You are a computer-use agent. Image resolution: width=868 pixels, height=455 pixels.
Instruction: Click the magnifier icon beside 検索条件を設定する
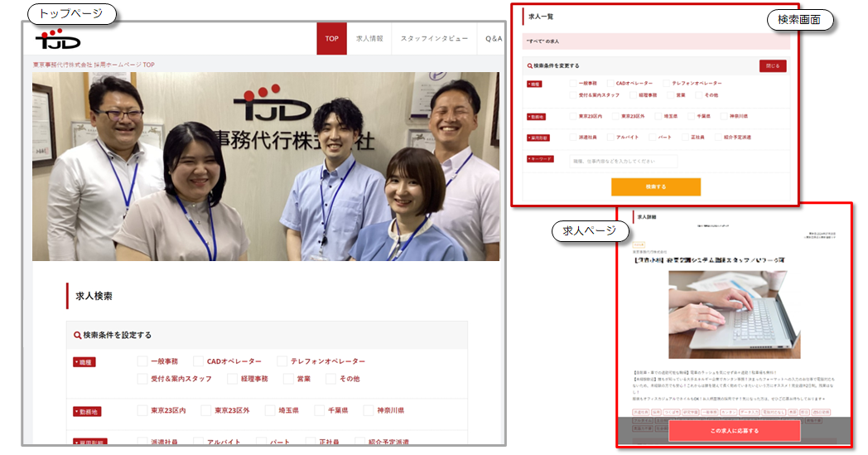78,336
